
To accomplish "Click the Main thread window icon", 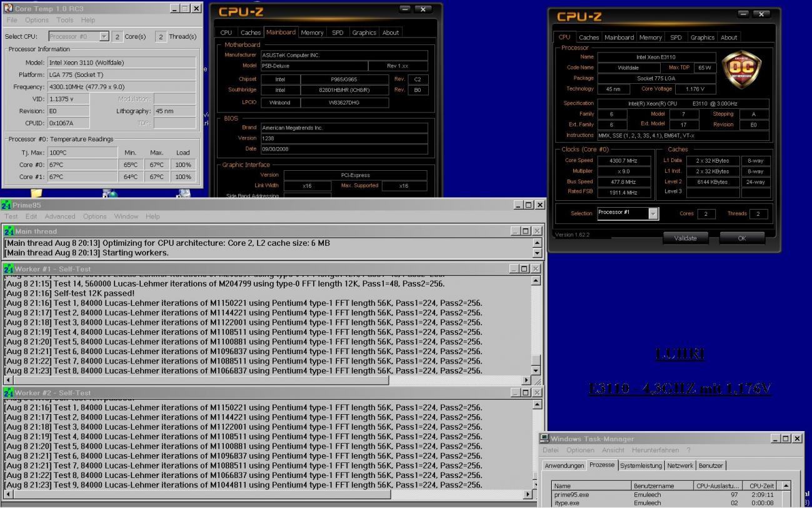I will pos(8,231).
